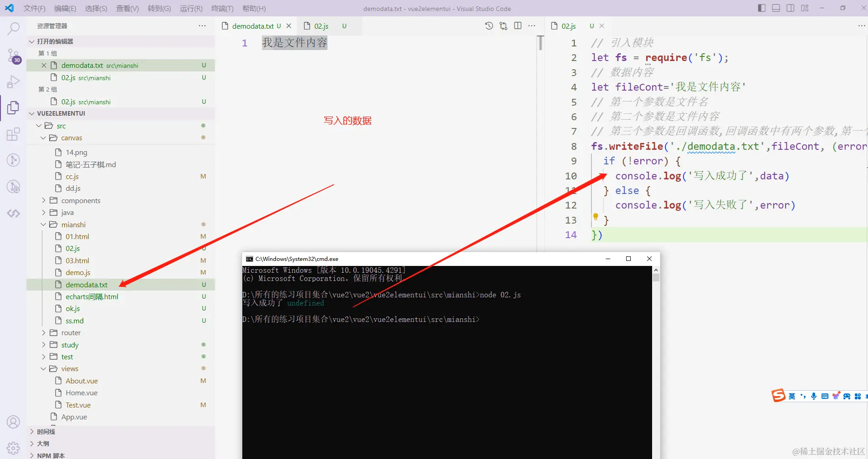The width and height of the screenshot is (868, 459).
Task: Click the lightbulb code action icon
Action: click(595, 217)
